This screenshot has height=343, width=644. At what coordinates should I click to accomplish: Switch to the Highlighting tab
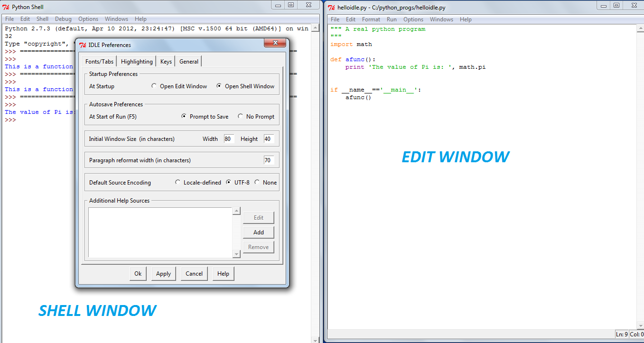tap(137, 62)
